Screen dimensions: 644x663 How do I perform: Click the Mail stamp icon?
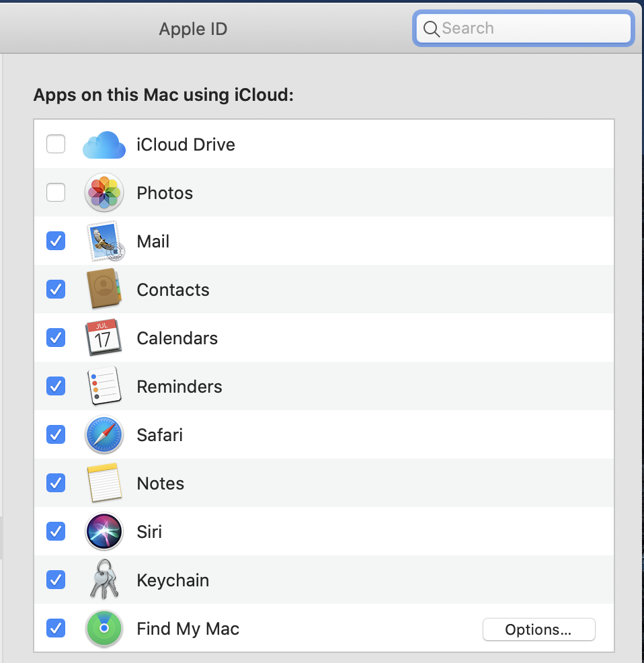coord(106,241)
